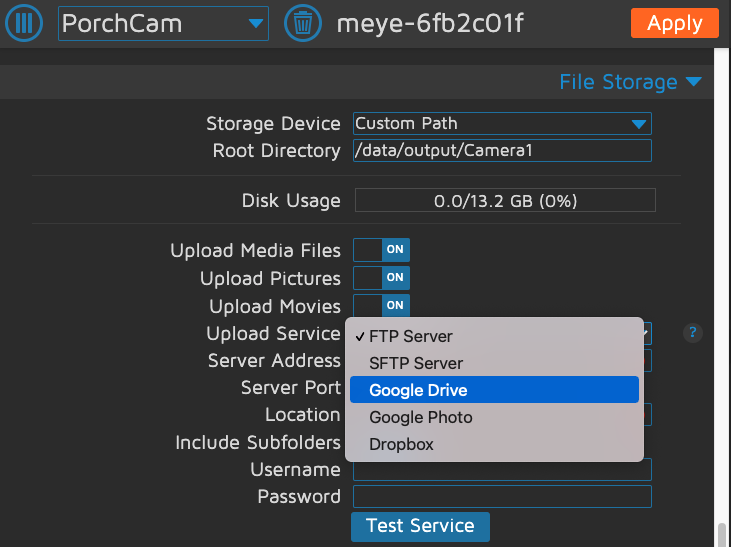Screen dimensions: 731x547
Task: Open the PorchCam camera dropdown
Action: click(163, 23)
